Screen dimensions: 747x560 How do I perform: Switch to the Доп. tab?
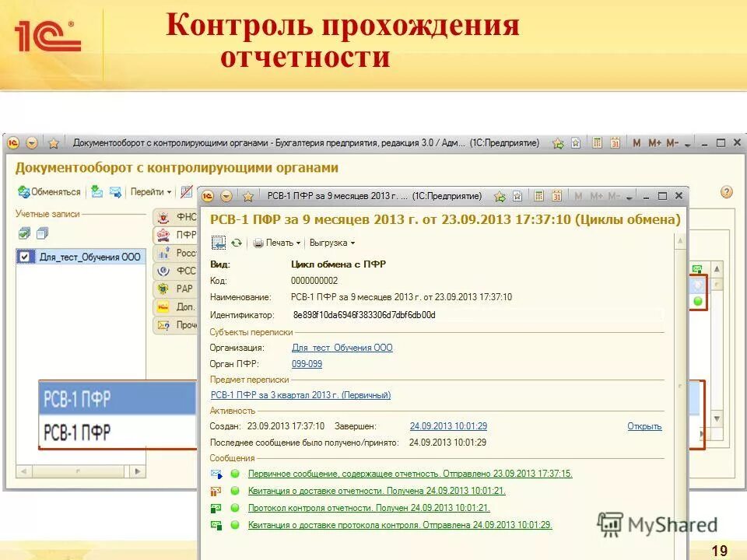point(175,306)
